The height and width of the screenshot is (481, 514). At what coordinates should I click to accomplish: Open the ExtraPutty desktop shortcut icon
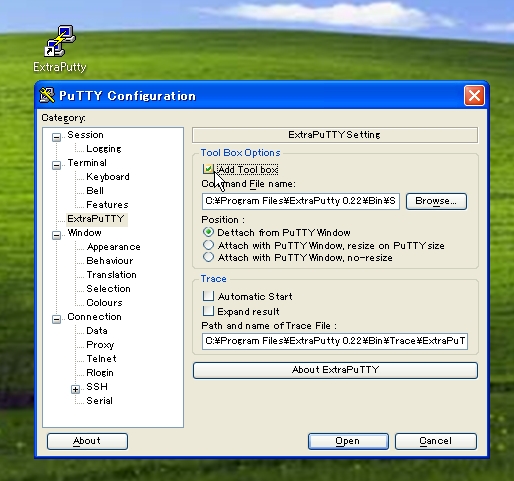[x=60, y=41]
